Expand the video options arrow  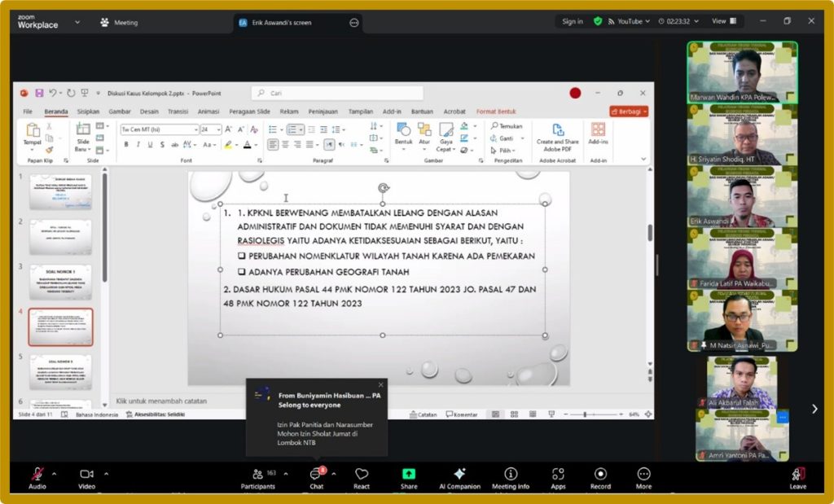pyautogui.click(x=104, y=473)
